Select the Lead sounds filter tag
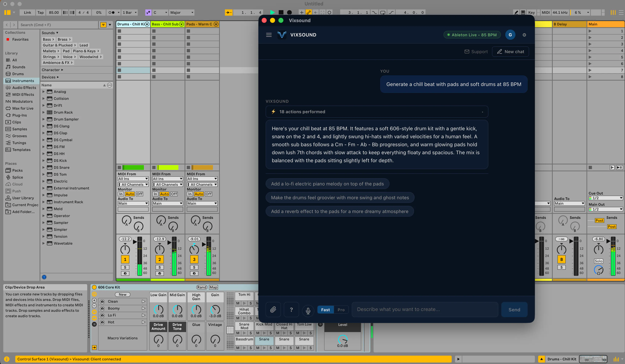The width and height of the screenshot is (625, 364). click(x=84, y=45)
